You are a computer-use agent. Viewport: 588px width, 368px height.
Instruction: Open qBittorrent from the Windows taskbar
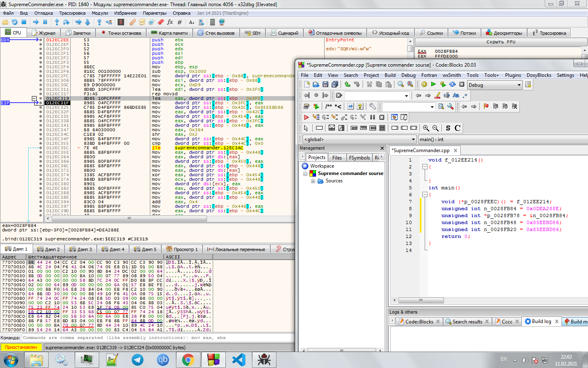click(163, 360)
